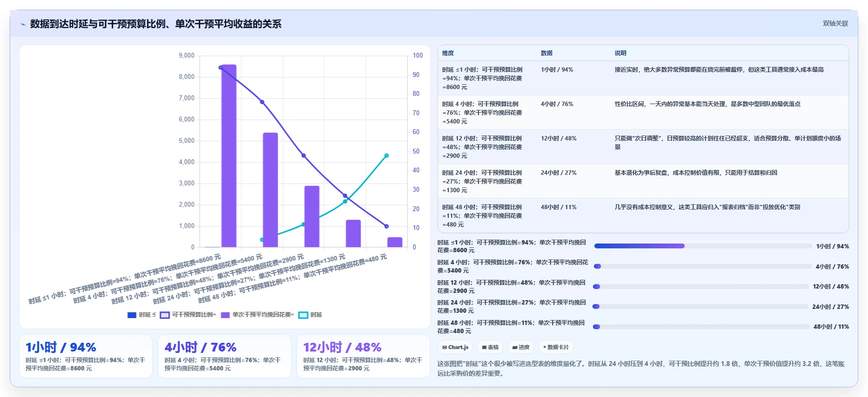Click the description starting 只能做"次日调整"
868x397 pixels.
(x=728, y=143)
